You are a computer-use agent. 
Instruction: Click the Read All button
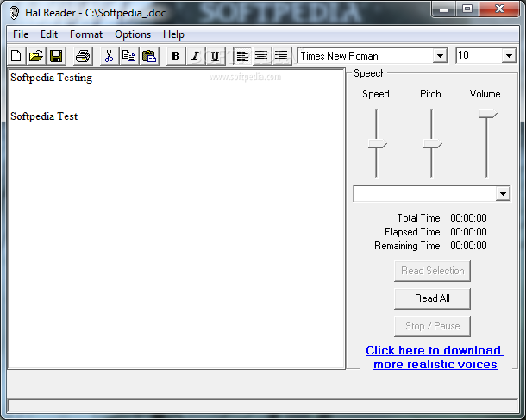click(432, 298)
